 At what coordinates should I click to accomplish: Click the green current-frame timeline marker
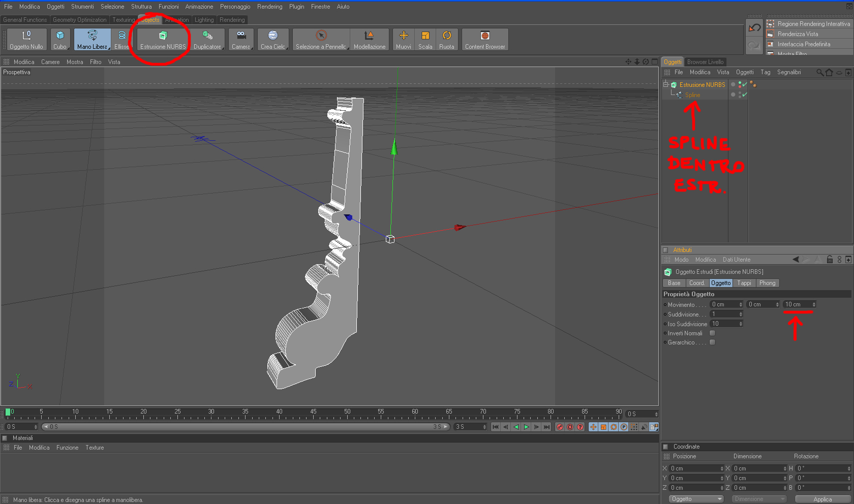coord(8,412)
